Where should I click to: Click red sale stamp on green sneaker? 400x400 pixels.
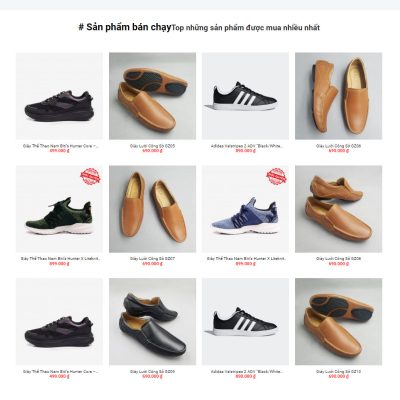coord(90,176)
